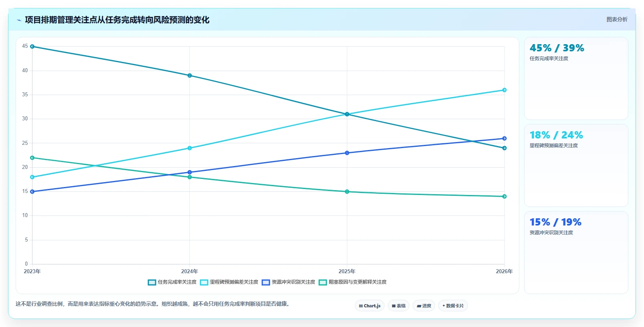Select 2025年 资源冲突 data point at 23
644x327 pixels.
347,153
